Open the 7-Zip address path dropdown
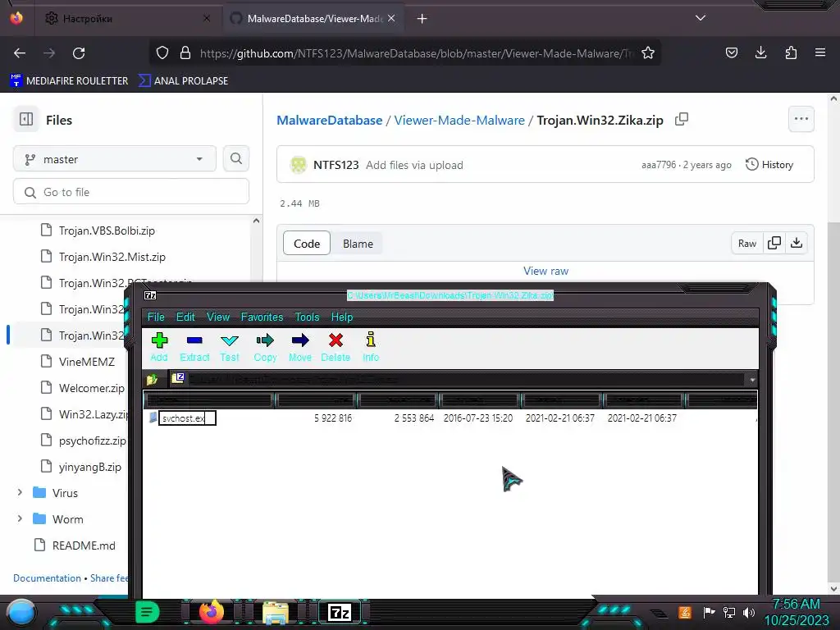840x630 pixels. pyautogui.click(x=752, y=380)
